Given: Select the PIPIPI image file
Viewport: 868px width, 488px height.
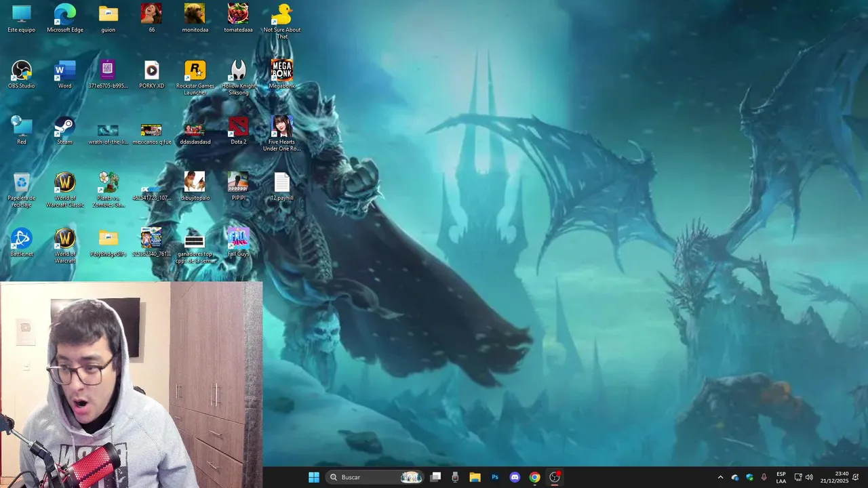Looking at the screenshot, I should [238, 186].
